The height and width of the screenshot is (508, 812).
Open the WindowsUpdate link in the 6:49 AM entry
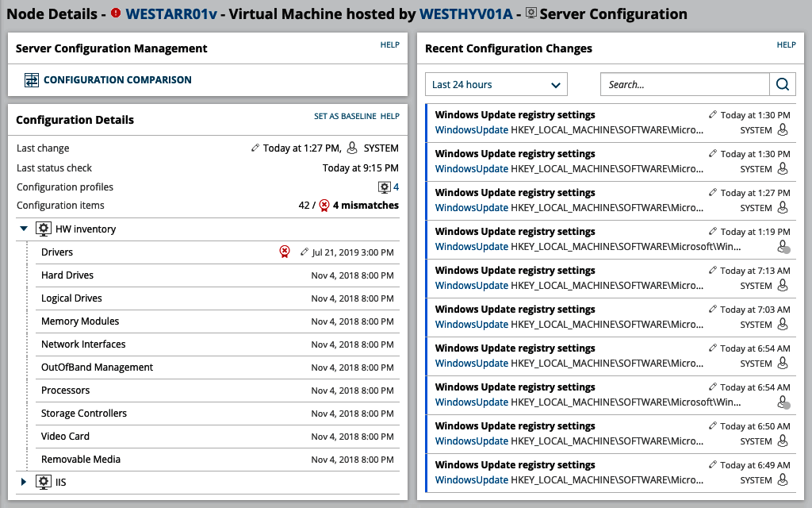click(x=471, y=480)
